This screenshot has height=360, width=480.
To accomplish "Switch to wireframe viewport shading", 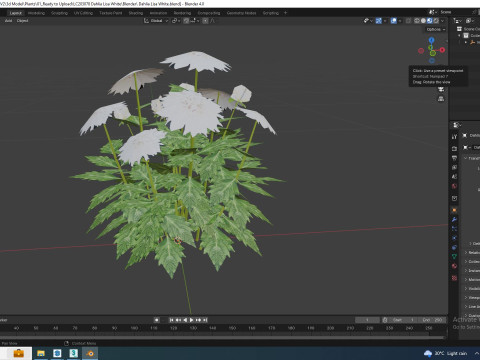I will (417, 21).
